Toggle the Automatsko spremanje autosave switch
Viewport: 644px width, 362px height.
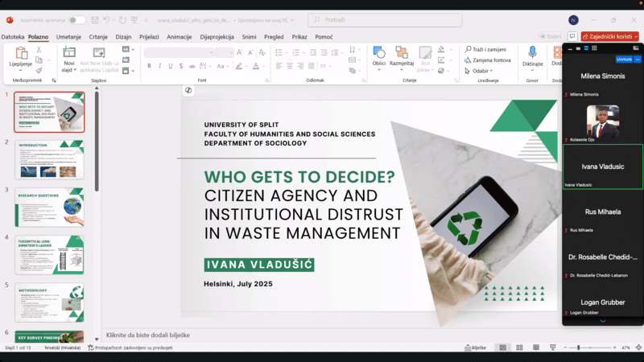pyautogui.click(x=77, y=20)
